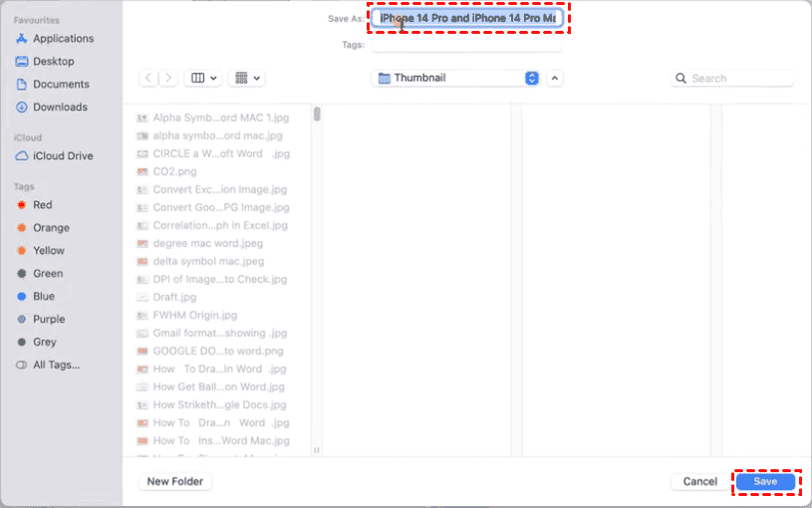Select Alpha Symb...ord MAC 1.jpg file

[213, 118]
